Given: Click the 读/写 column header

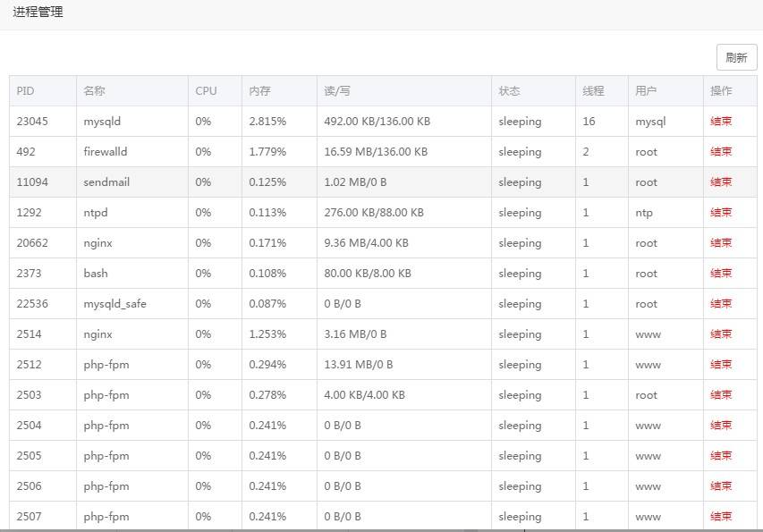Looking at the screenshot, I should tap(337, 91).
